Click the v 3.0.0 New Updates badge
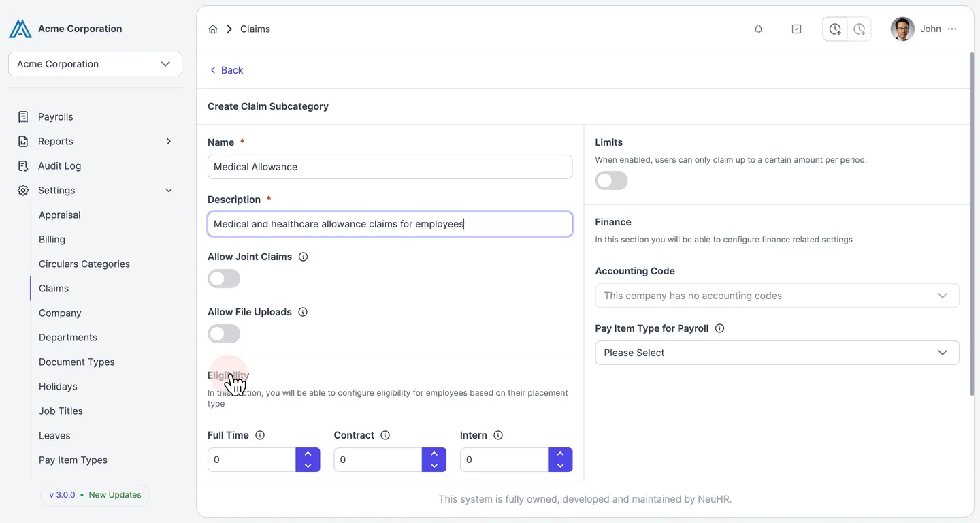The width and height of the screenshot is (980, 523). [95, 495]
